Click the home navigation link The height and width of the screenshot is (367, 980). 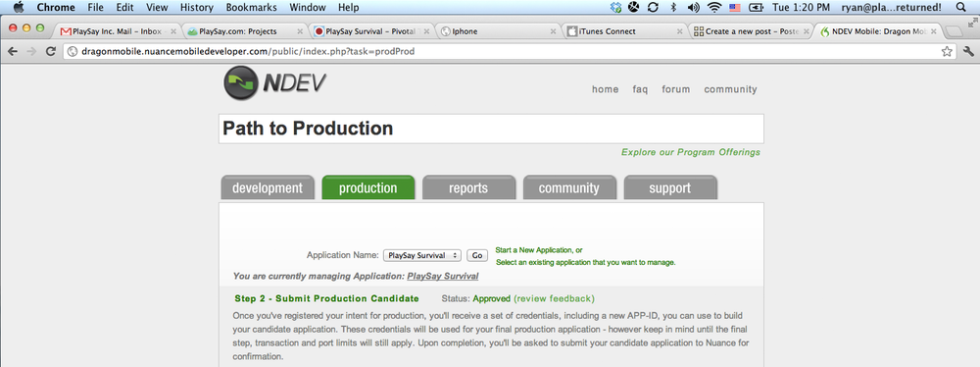pos(605,89)
